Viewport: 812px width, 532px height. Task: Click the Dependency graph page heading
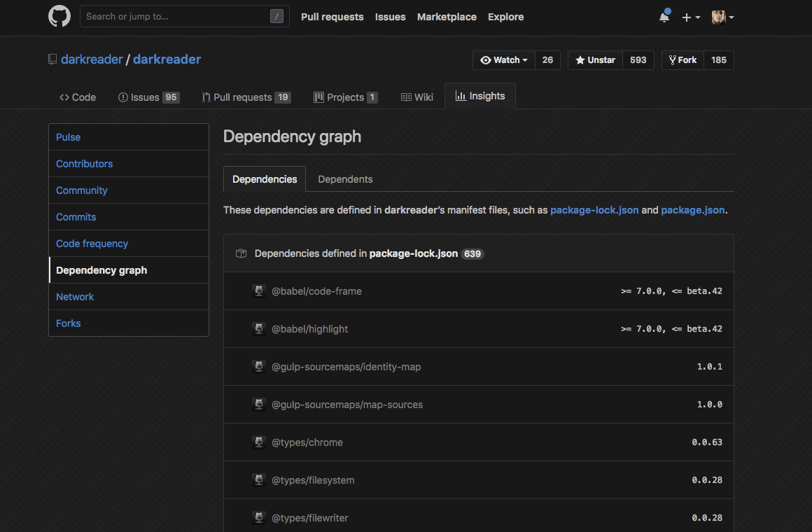pos(292,136)
